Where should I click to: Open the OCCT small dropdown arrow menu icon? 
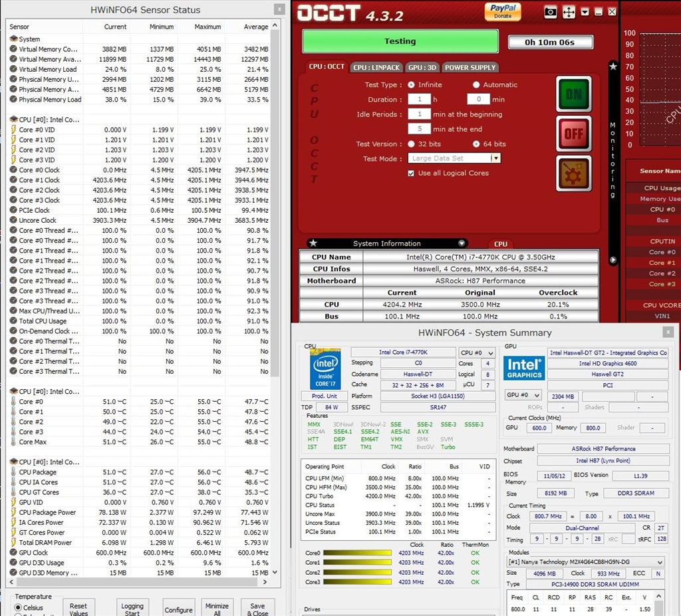585,12
